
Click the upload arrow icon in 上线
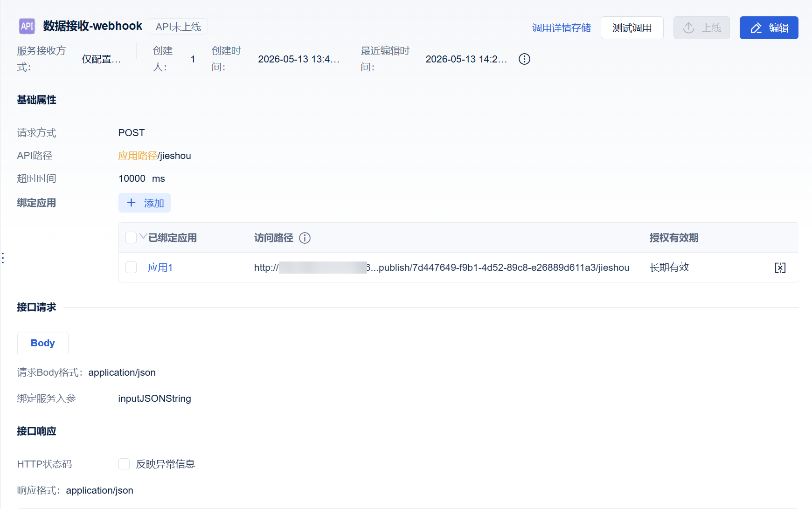click(689, 28)
